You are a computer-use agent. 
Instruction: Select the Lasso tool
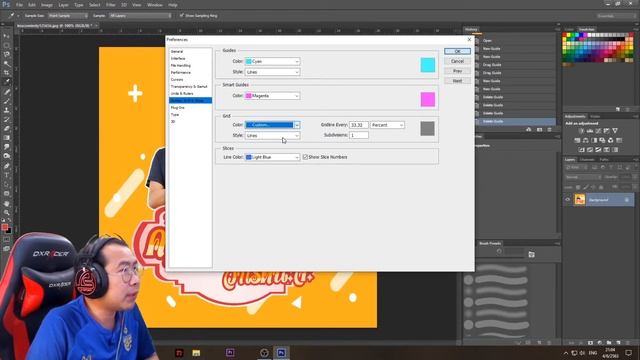7,54
